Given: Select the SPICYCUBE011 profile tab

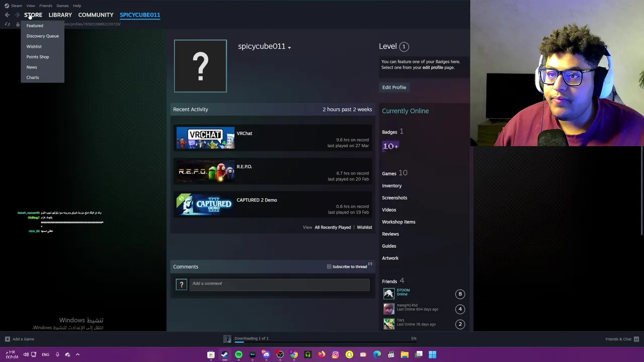Looking at the screenshot, I should point(140,15).
